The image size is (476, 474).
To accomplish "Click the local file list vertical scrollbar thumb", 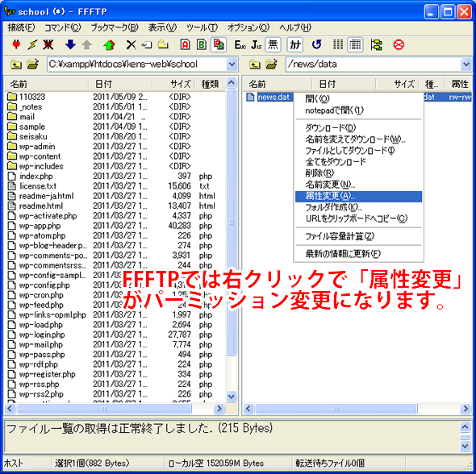I will (x=232, y=222).
